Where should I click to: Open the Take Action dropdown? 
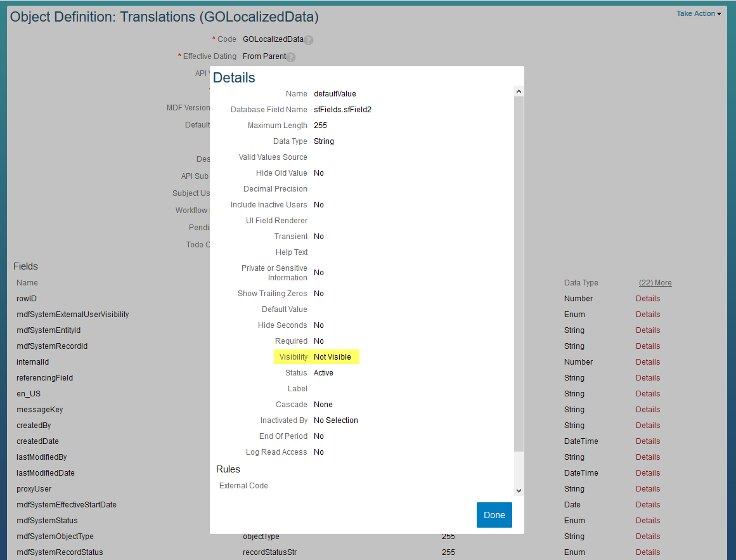(699, 13)
